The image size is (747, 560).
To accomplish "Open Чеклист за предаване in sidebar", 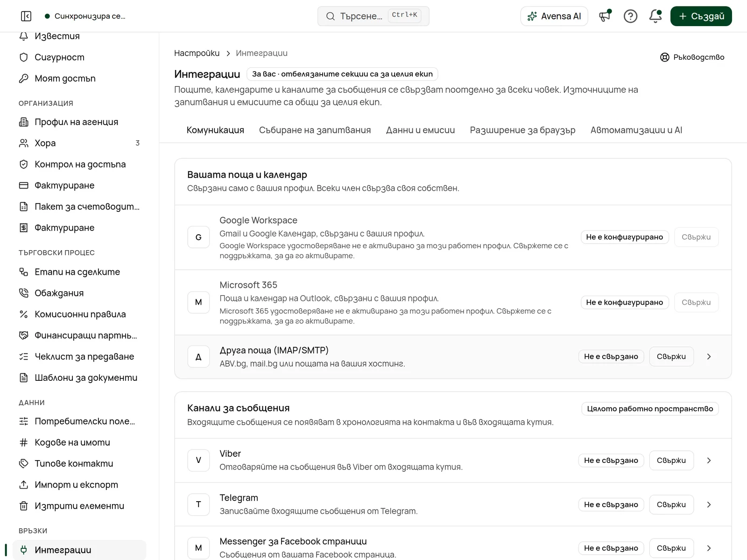I will [x=79, y=357].
